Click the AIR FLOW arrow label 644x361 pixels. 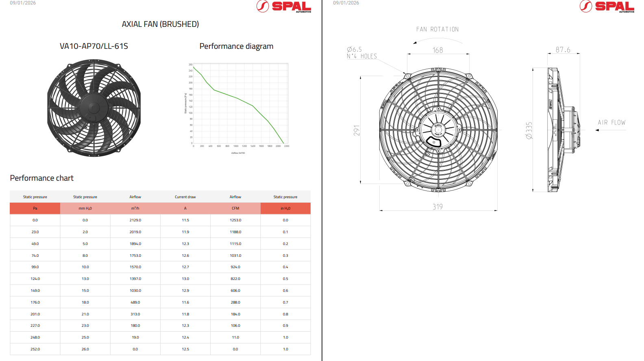click(x=611, y=123)
